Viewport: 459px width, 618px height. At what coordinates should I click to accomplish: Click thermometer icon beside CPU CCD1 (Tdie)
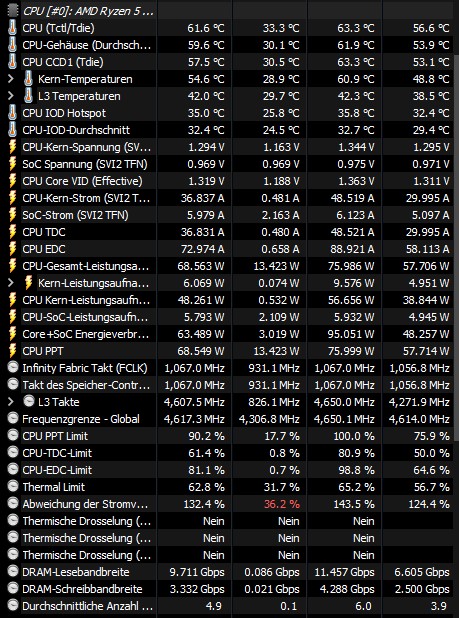tap(13, 62)
